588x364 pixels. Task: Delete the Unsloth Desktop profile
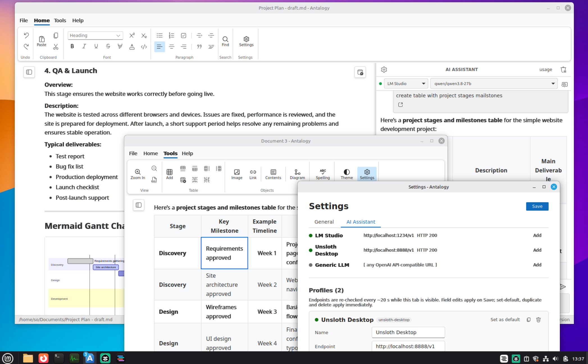(538, 320)
